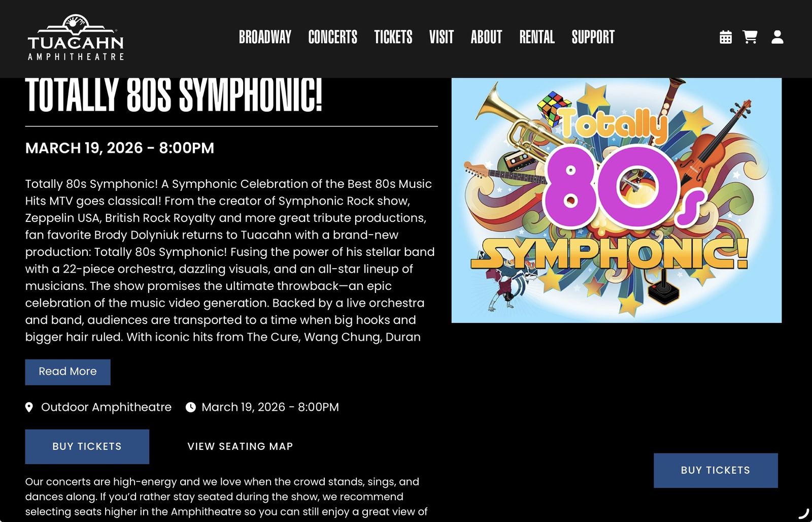The height and width of the screenshot is (522, 812).
Task: Go to the SUPPORT menu item
Action: pos(592,37)
